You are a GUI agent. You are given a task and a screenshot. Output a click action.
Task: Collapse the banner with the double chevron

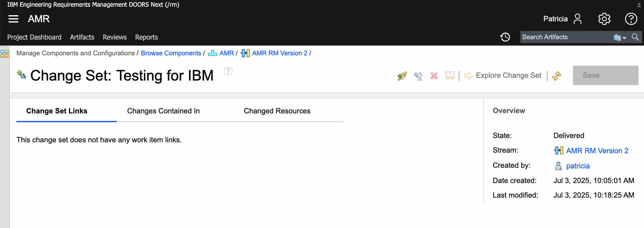pos(639,5)
